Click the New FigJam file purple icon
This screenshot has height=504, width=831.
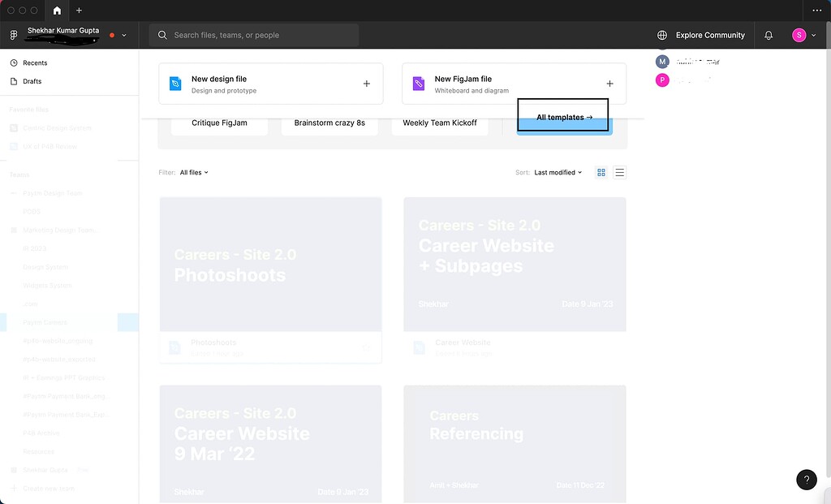(x=419, y=84)
